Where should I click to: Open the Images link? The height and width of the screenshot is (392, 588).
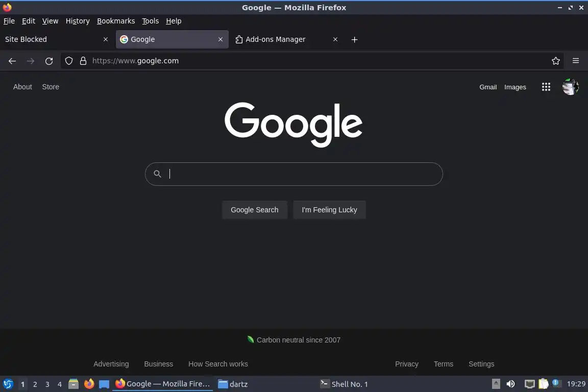point(515,87)
